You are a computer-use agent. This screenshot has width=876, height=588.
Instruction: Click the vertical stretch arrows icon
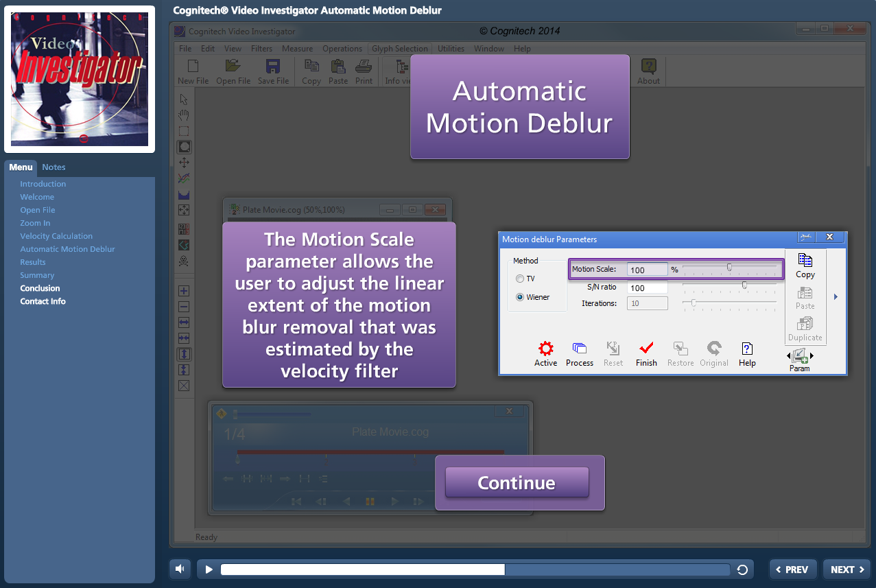click(x=184, y=354)
